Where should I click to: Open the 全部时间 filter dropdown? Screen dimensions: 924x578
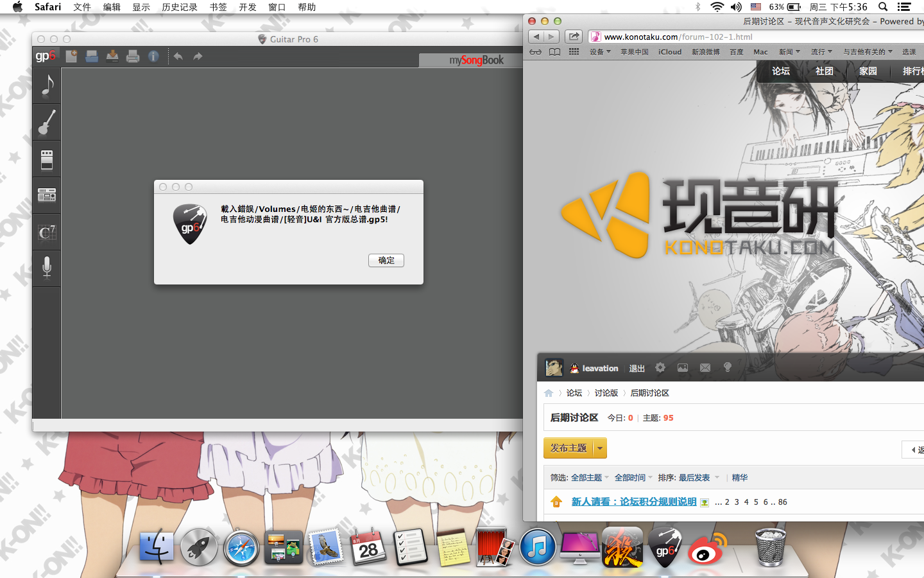tap(633, 478)
